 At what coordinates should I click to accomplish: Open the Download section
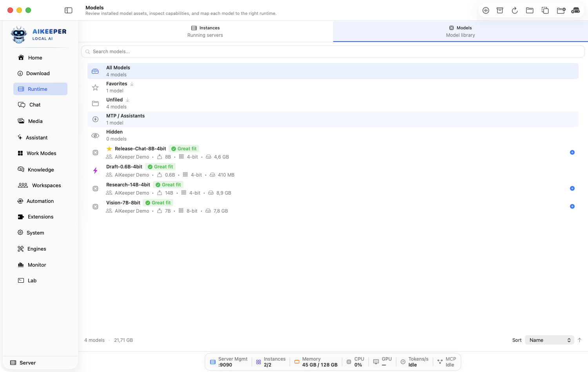pyautogui.click(x=40, y=73)
